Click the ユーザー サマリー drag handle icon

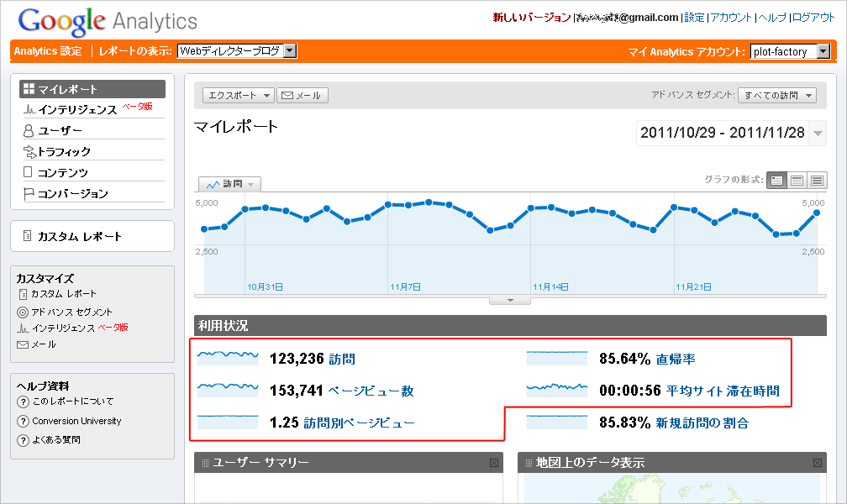[205, 463]
